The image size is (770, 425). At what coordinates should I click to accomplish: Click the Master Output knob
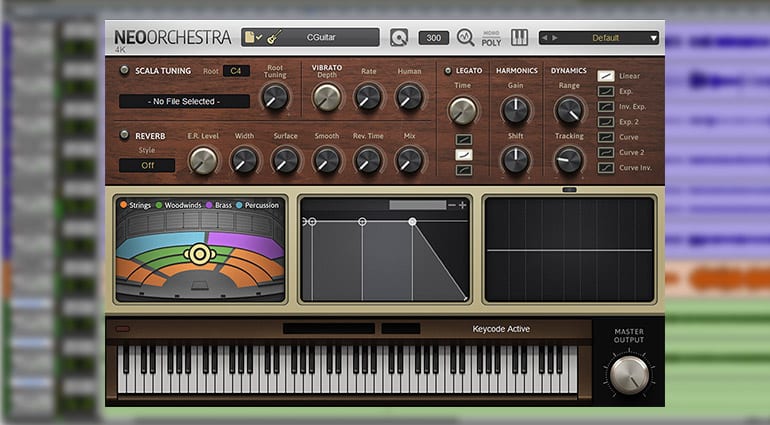pos(629,375)
